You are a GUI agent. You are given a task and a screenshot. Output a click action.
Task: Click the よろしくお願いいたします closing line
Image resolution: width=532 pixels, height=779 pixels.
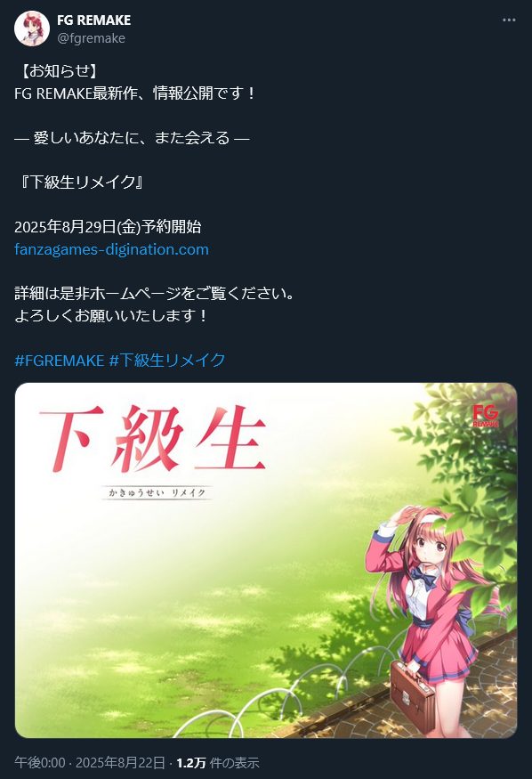click(x=110, y=315)
